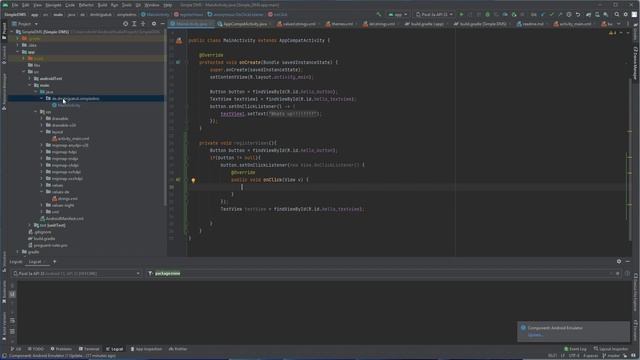Collapse all nodes icon in Project panel
Viewport: 640px width, 360px height.
[x=143, y=24]
